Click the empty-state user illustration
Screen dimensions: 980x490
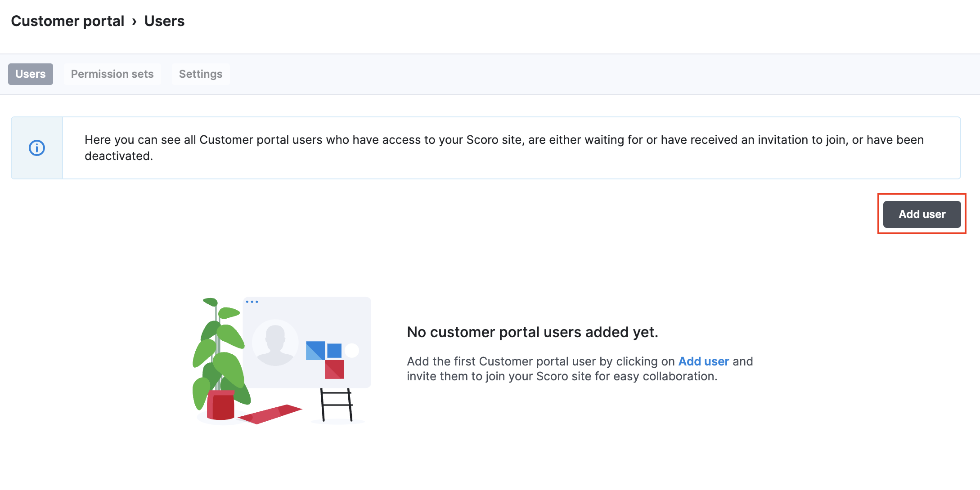[282, 361]
